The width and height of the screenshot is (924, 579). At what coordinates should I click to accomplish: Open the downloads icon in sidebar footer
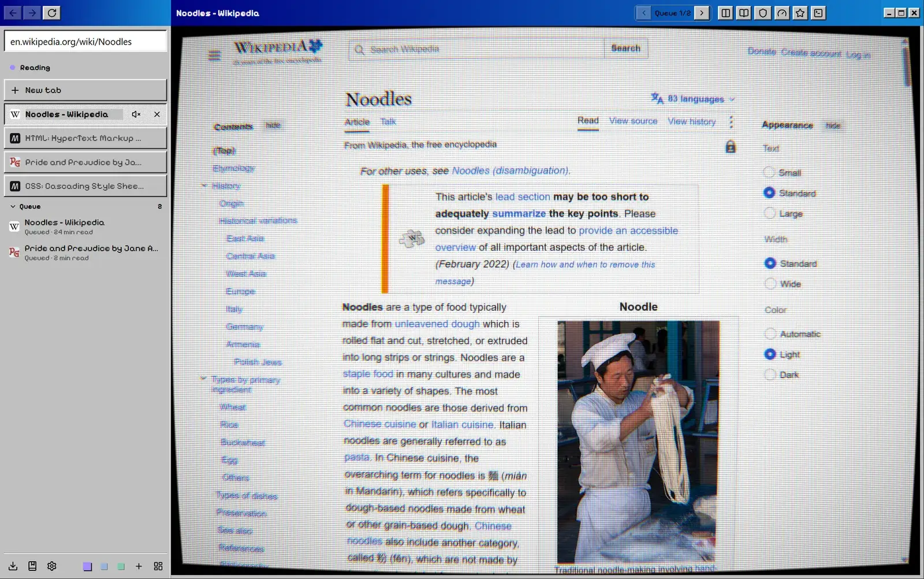(13, 566)
